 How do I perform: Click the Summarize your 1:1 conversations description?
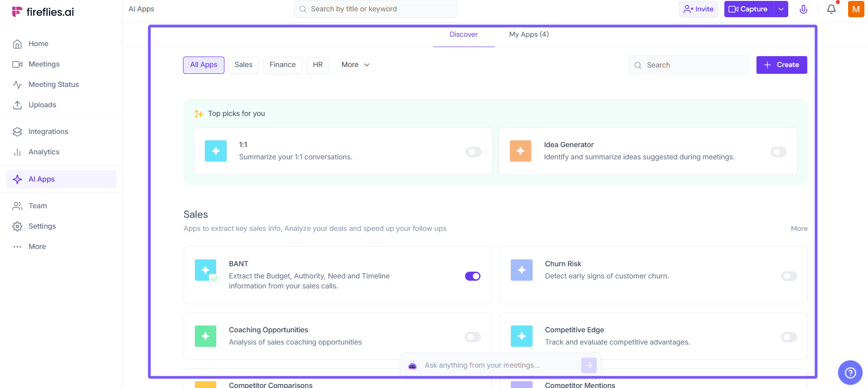click(x=296, y=157)
